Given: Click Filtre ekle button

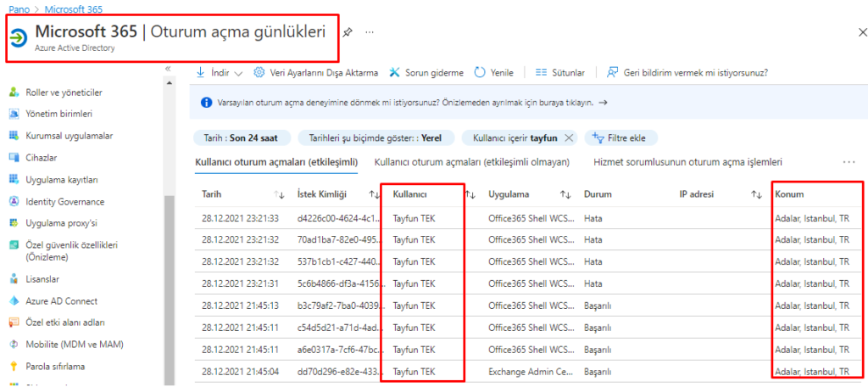Looking at the screenshot, I should (x=621, y=138).
